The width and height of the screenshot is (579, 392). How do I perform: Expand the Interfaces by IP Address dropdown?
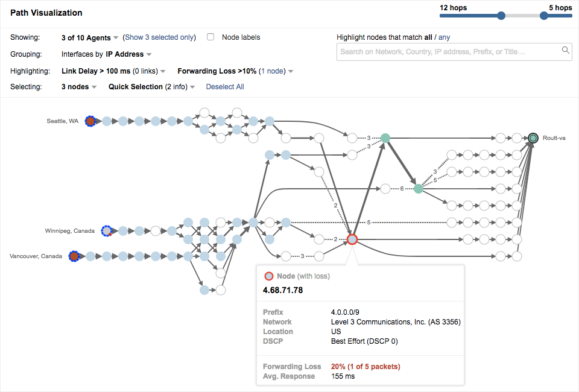click(x=107, y=54)
